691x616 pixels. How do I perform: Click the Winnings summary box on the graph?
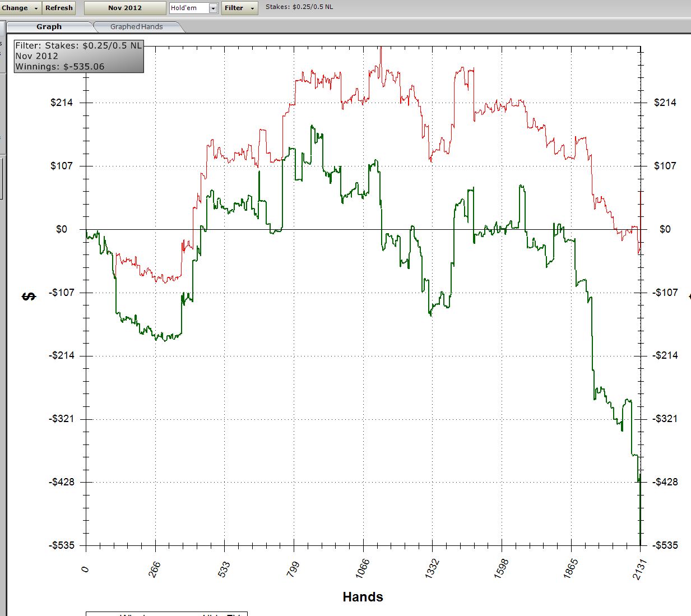(78, 56)
